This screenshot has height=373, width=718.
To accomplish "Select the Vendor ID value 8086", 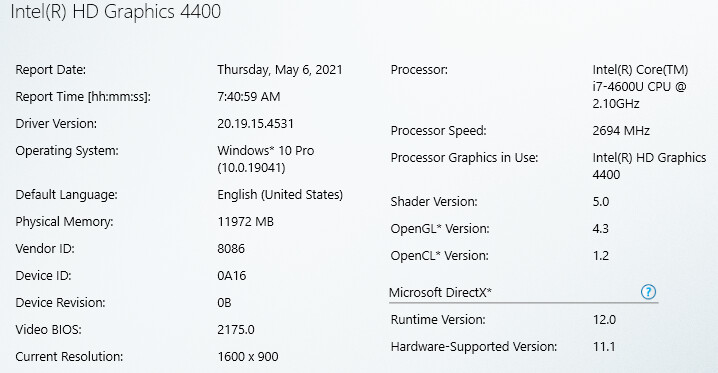I will click(x=231, y=249).
